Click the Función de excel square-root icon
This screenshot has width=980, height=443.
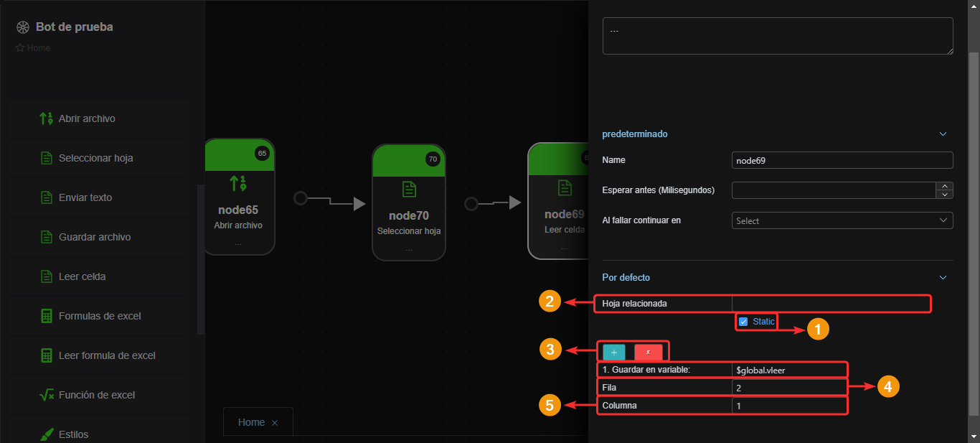pos(47,395)
